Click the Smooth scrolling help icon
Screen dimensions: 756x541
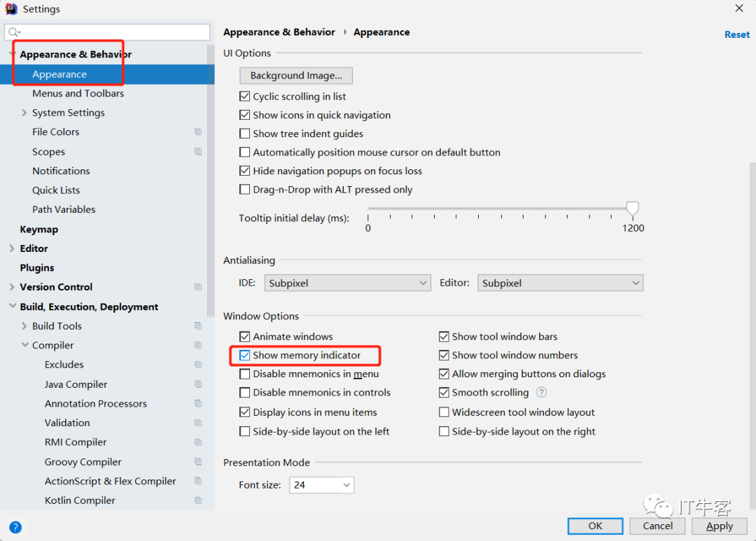541,393
